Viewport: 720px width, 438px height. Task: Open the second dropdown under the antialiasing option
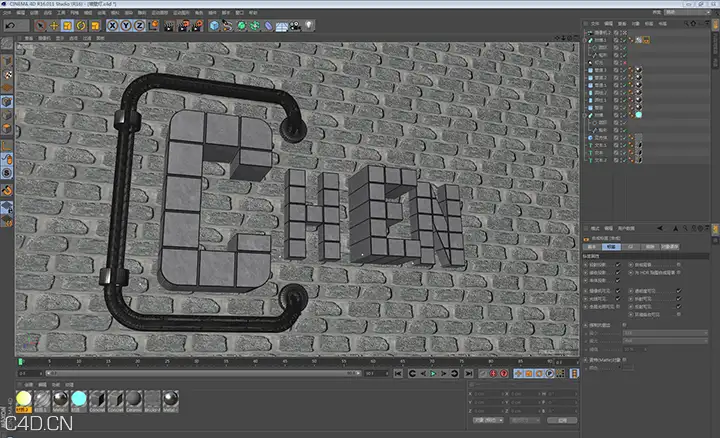[665, 341]
